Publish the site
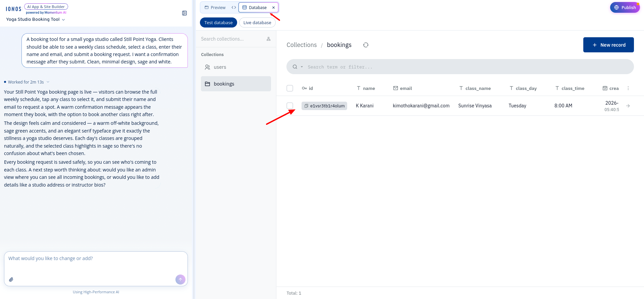 pyautogui.click(x=625, y=7)
